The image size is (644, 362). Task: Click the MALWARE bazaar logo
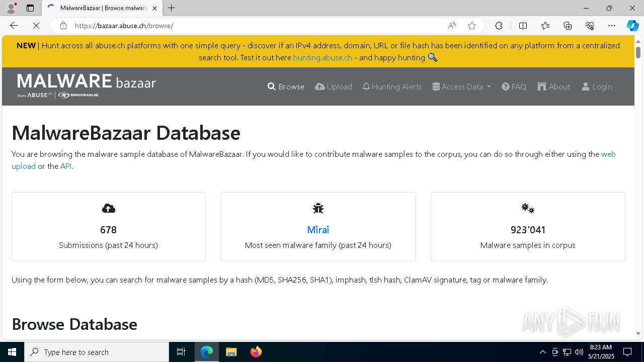87,85
